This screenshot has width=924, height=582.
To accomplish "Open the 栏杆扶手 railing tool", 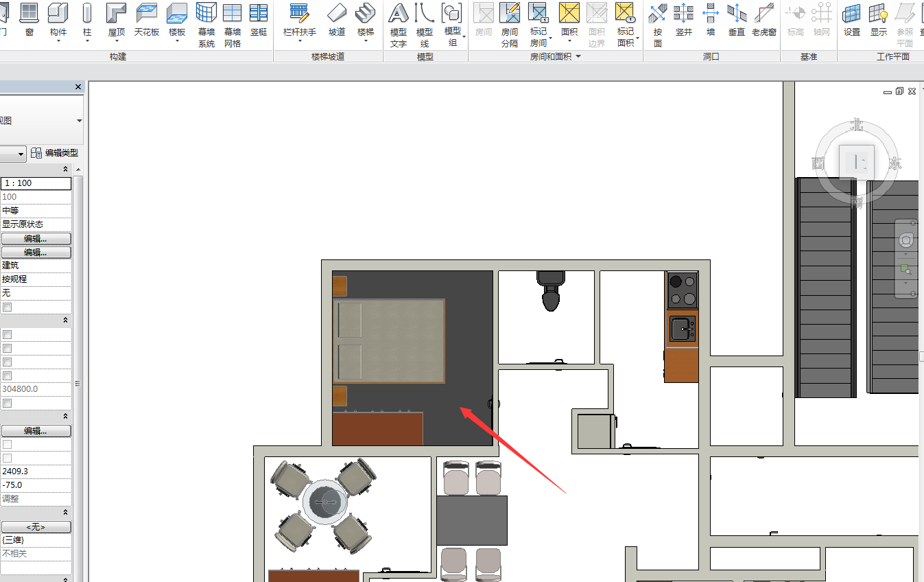I will 300,22.
